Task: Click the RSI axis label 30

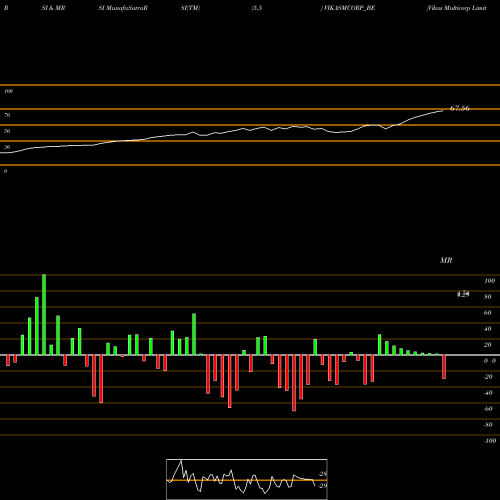Action: coord(7,147)
